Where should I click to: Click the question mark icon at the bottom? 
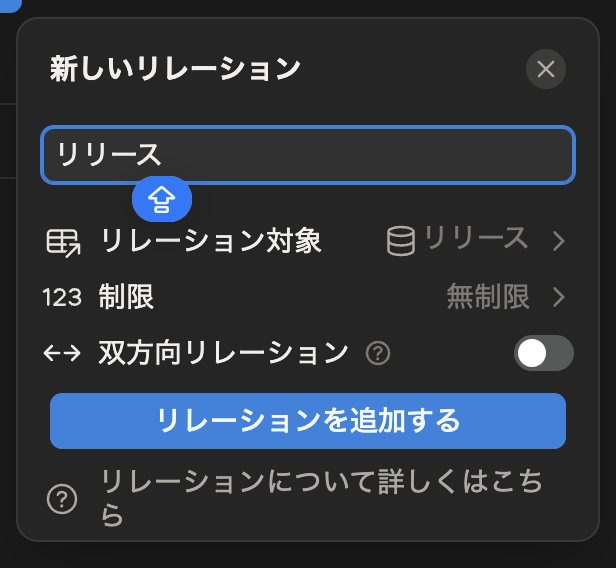click(x=62, y=499)
